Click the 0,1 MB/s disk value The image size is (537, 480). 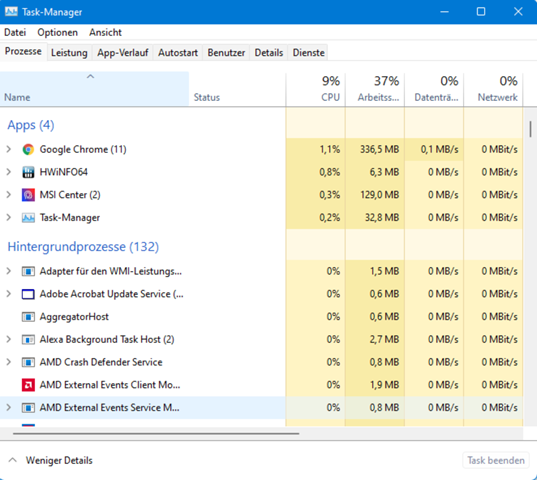pyautogui.click(x=439, y=150)
